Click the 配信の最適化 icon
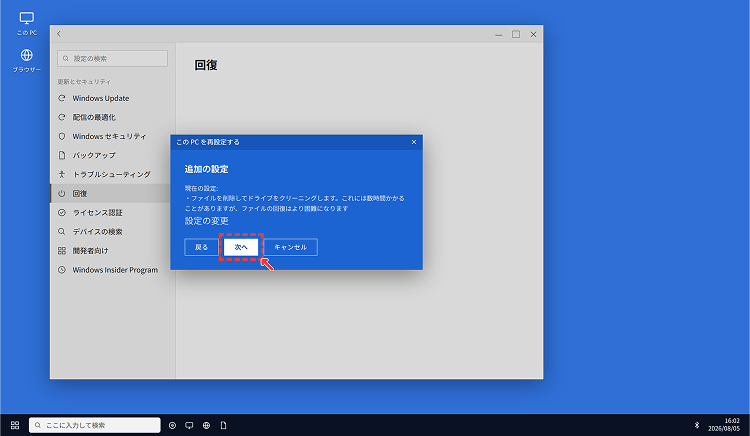The height and width of the screenshot is (436, 750). 62,117
